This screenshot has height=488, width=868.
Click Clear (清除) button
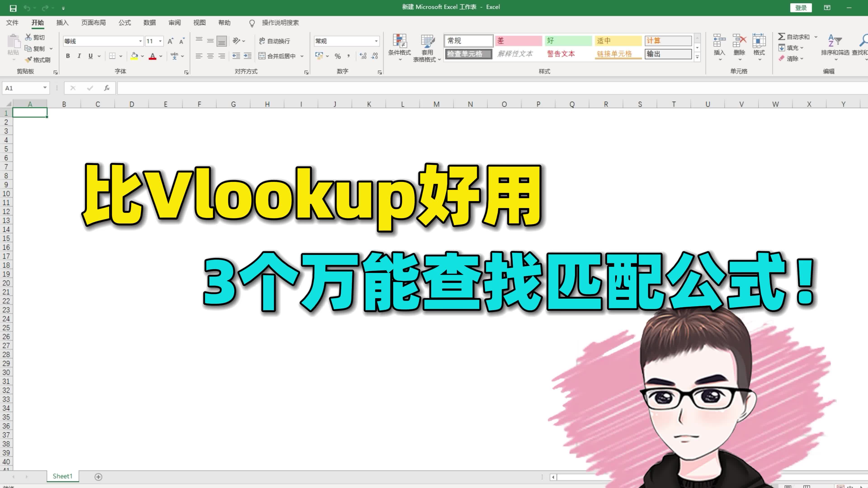[x=791, y=59]
